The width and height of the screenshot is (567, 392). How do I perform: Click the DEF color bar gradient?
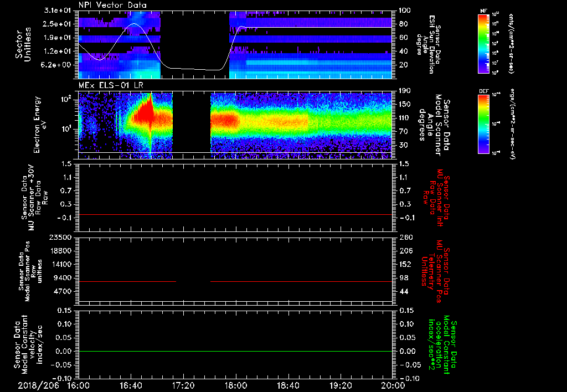pyautogui.click(x=483, y=124)
